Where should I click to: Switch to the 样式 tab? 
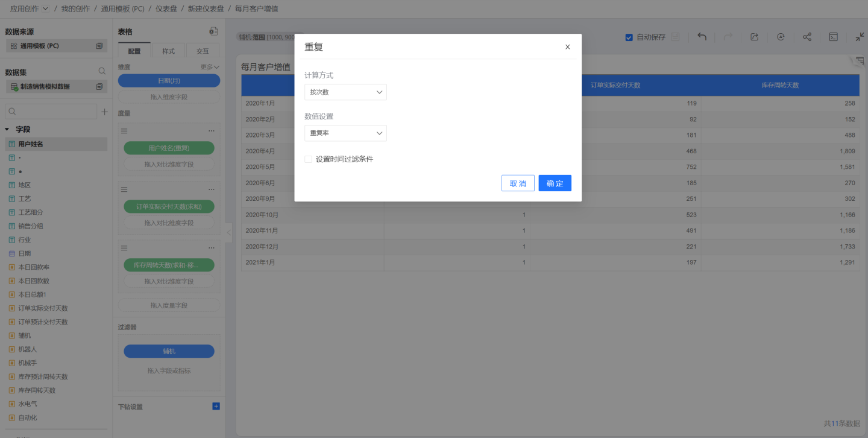point(168,51)
